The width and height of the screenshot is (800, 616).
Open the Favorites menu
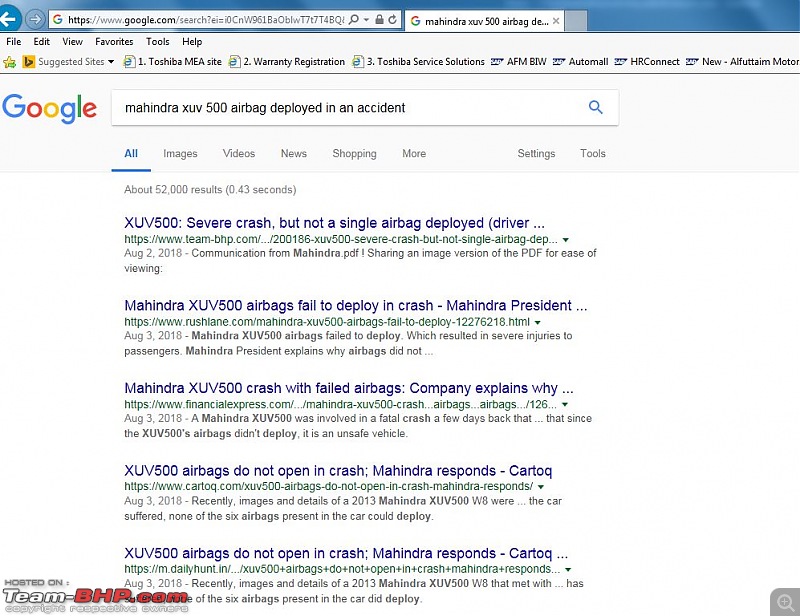tap(114, 42)
